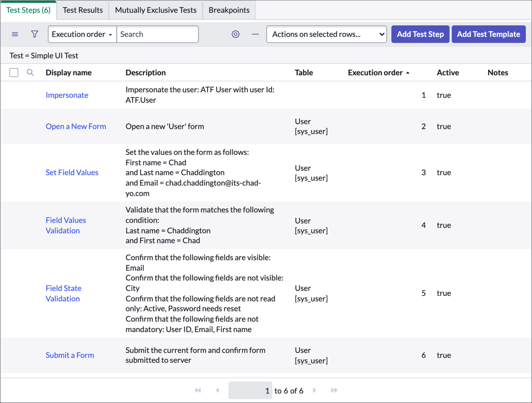The height and width of the screenshot is (403, 532).
Task: Expand the Execution order search field selector
Action: tap(82, 34)
